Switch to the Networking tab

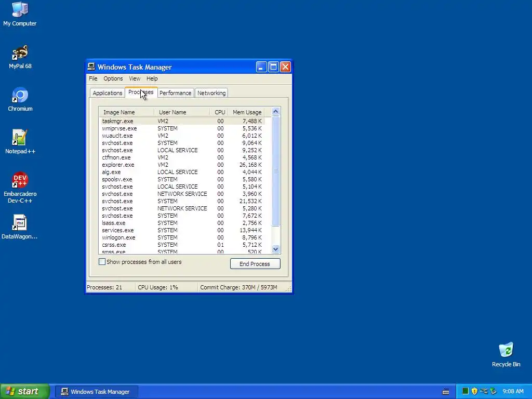click(x=211, y=93)
